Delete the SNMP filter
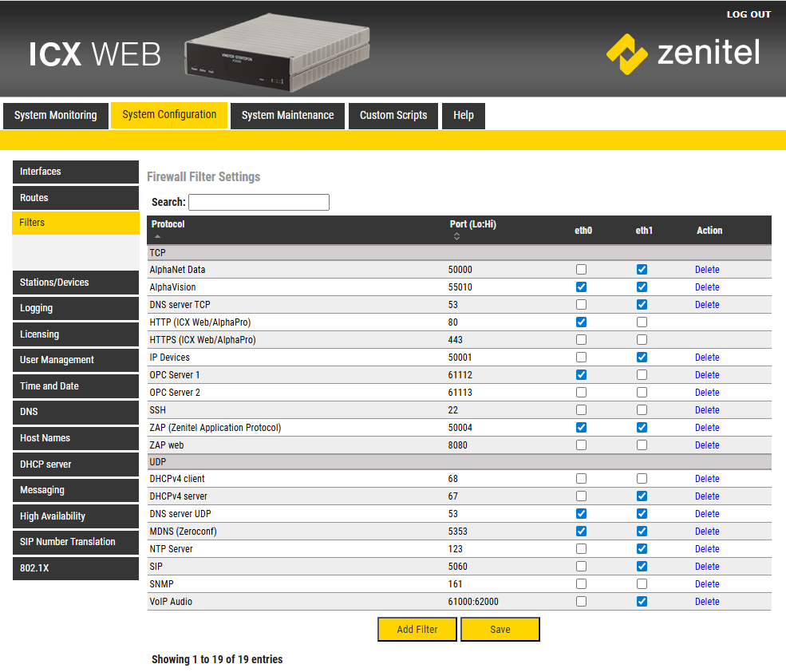Image resolution: width=786 pixels, height=672 pixels. pos(707,584)
